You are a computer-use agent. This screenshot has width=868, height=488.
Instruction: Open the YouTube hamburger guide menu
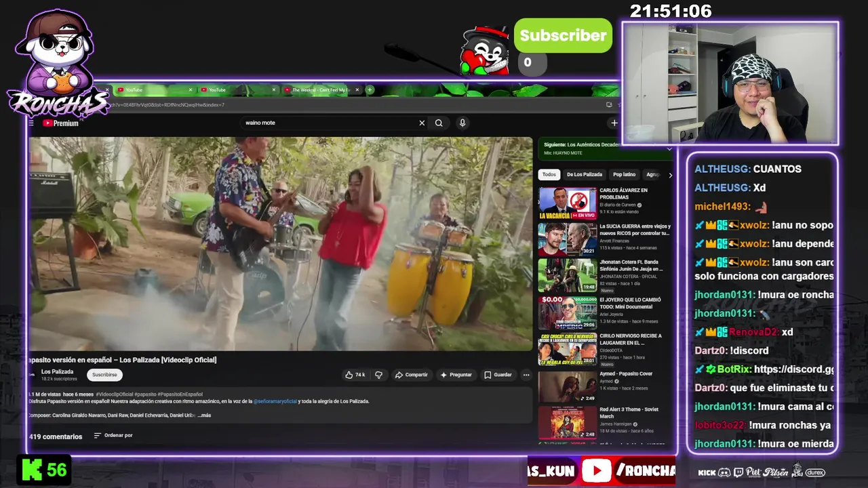[x=31, y=123]
